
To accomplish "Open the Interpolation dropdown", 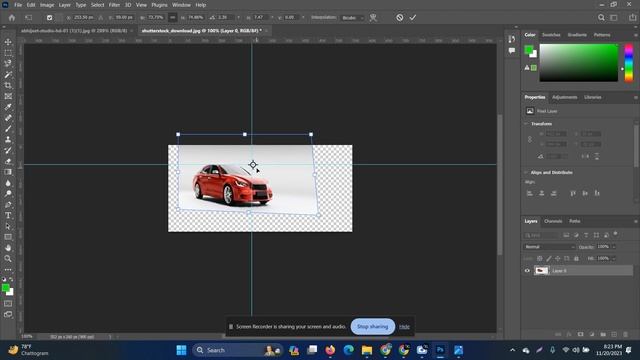I will point(353,18).
